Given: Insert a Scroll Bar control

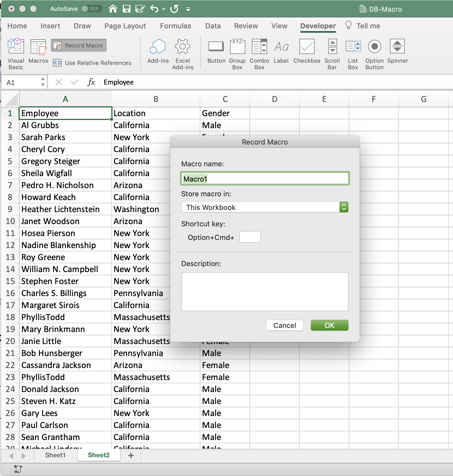Looking at the screenshot, I should [332, 54].
